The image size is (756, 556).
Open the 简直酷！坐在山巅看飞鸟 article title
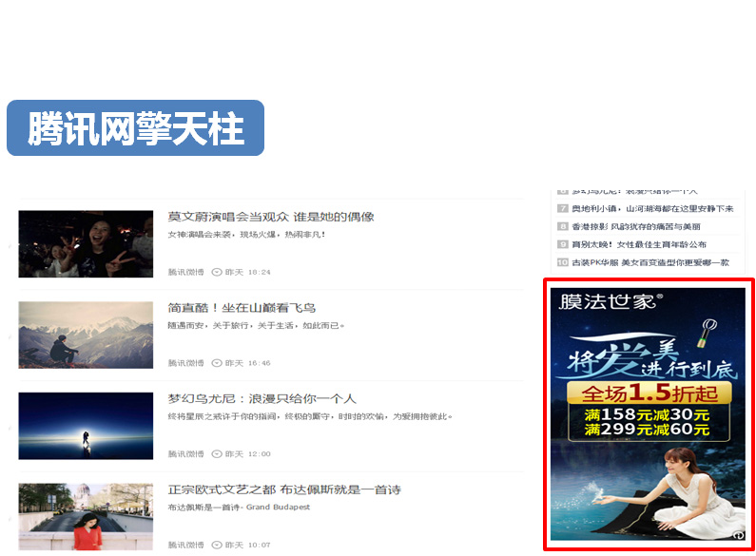(242, 308)
